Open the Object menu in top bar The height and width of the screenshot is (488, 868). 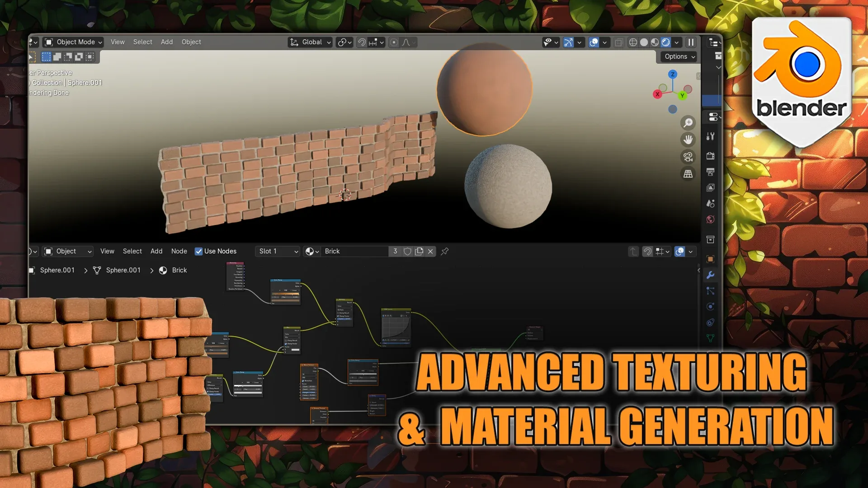coord(191,42)
